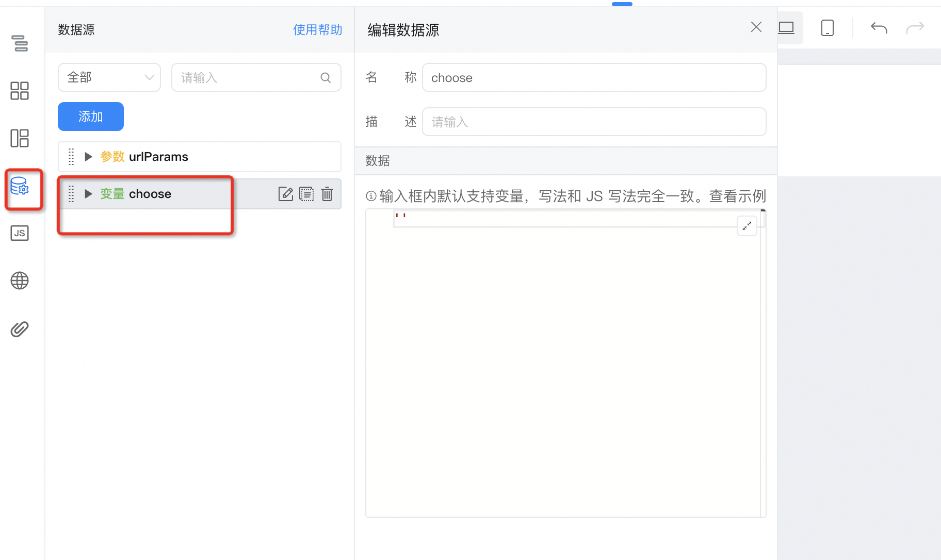941x560 pixels.
Task: Select the 变量 choose list row
Action: [200, 194]
